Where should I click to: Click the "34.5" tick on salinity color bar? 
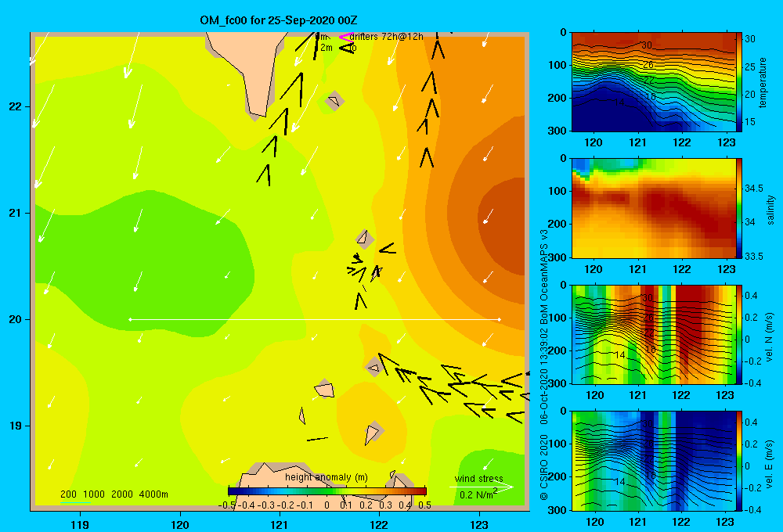[753, 188]
